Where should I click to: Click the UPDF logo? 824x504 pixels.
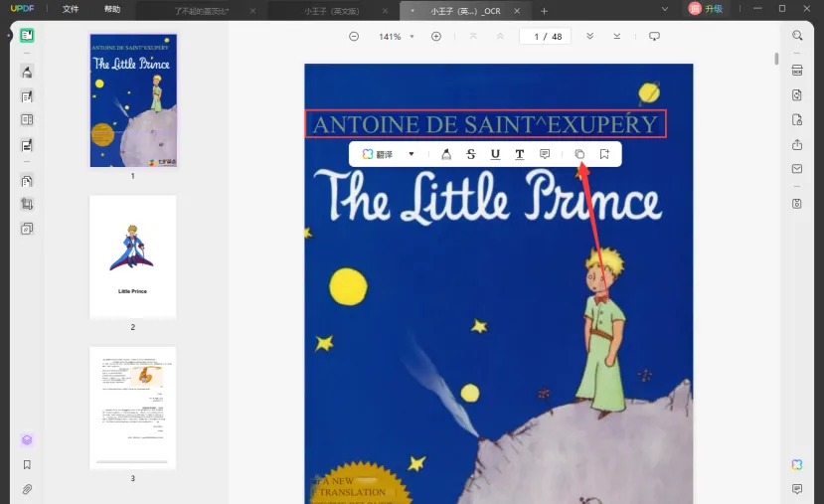(22, 8)
